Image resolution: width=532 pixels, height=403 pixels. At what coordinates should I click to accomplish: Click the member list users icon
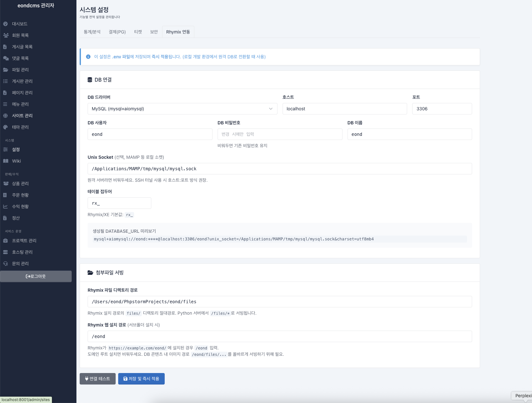[x=6, y=35]
